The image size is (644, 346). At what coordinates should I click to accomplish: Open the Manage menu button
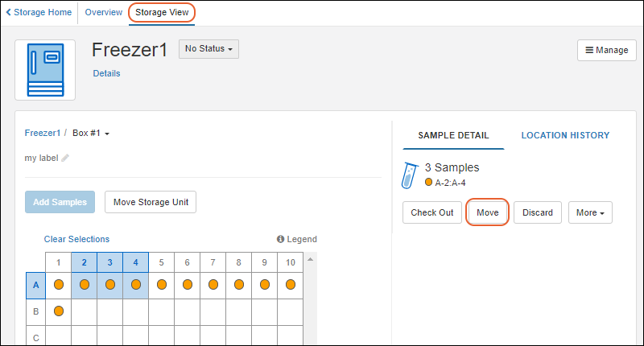click(x=606, y=50)
